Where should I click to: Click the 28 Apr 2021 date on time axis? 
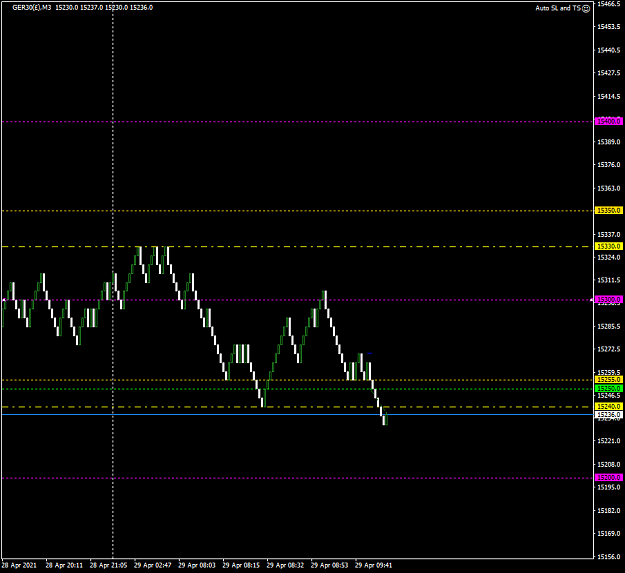[19, 565]
